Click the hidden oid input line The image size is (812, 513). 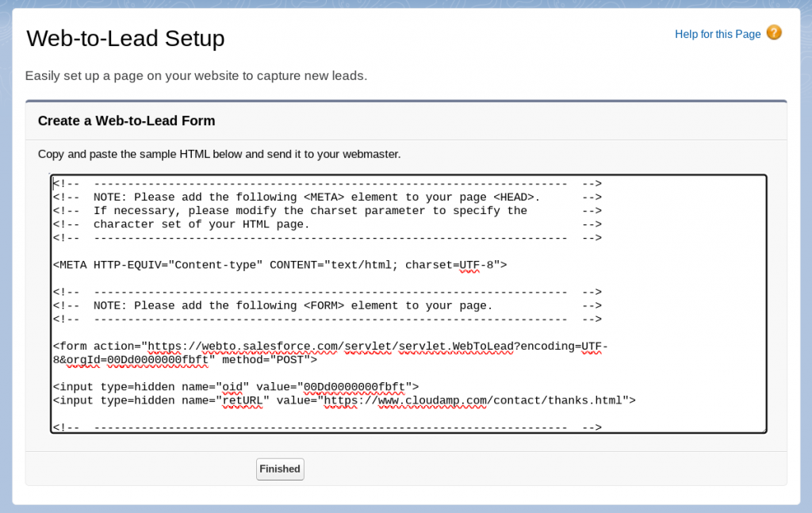point(234,387)
